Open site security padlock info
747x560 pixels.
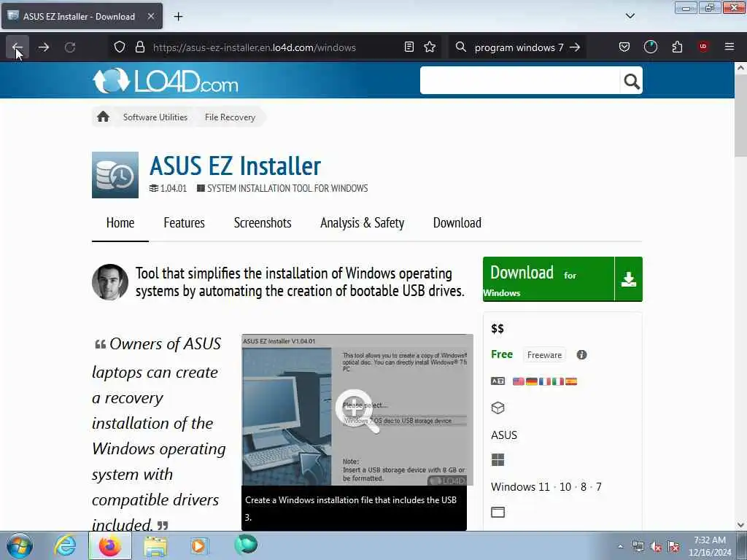[139, 47]
